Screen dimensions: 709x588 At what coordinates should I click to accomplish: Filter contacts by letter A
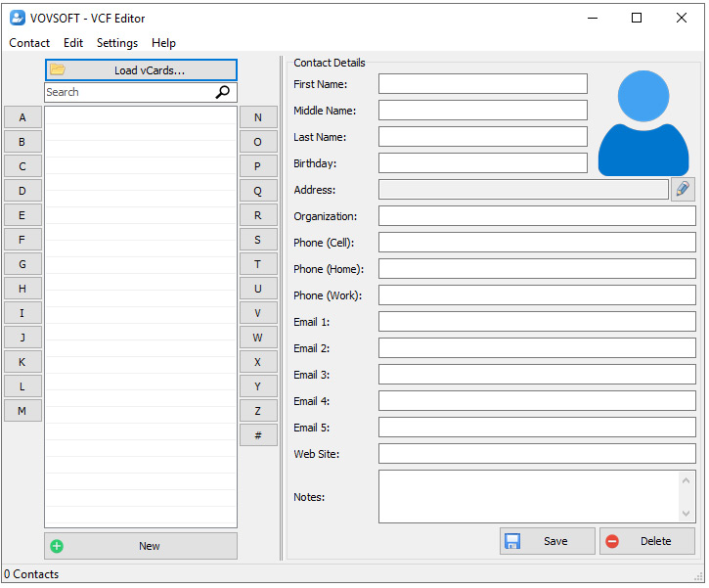(22, 117)
